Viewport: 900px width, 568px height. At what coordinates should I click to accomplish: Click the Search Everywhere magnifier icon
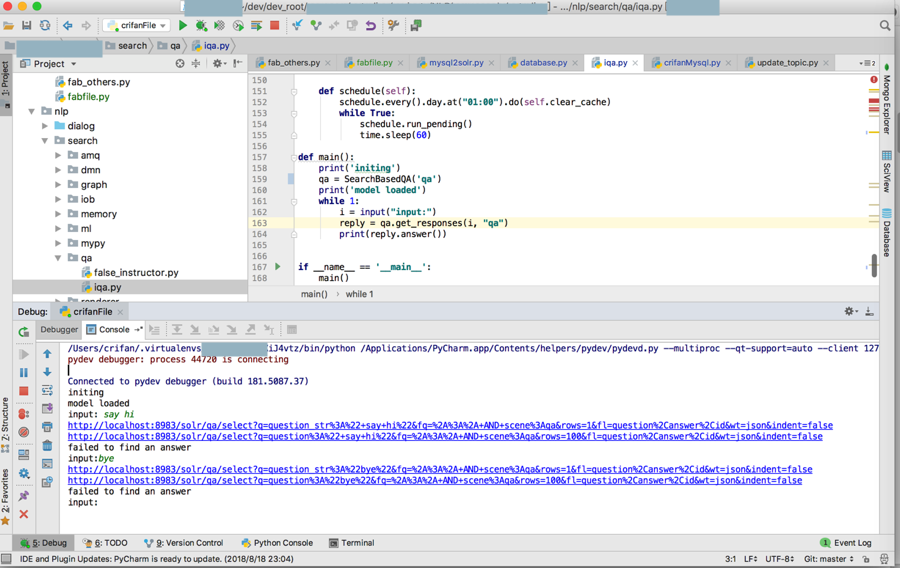[x=885, y=25]
